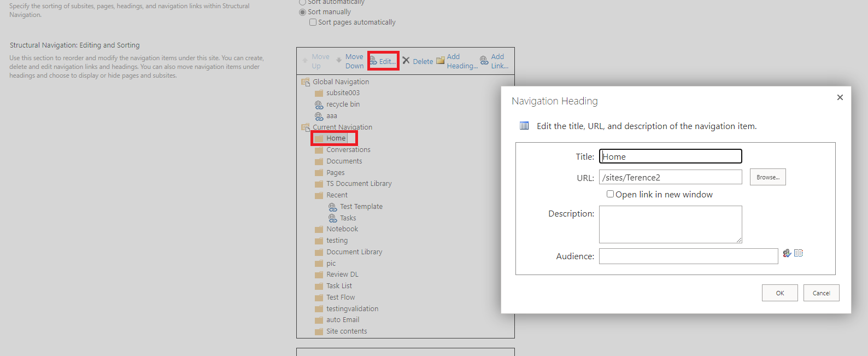Click Add Heading... in the toolbar

(x=457, y=61)
